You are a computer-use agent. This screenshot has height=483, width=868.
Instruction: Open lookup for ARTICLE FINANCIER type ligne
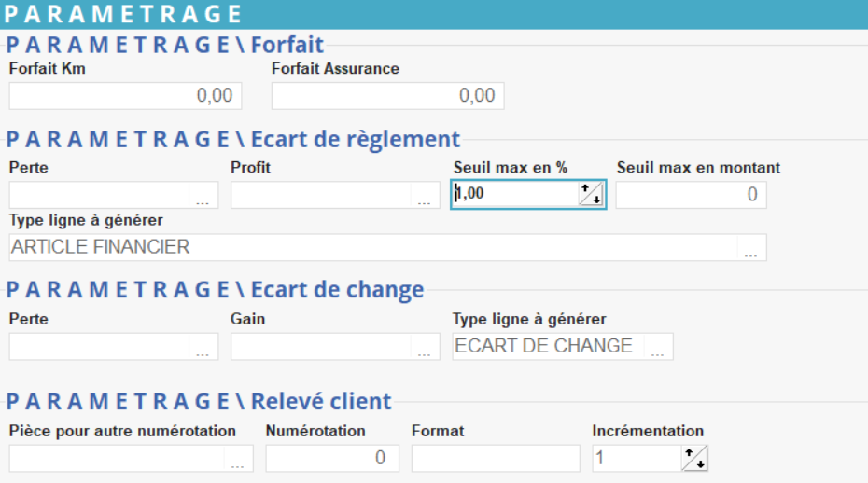point(751,249)
